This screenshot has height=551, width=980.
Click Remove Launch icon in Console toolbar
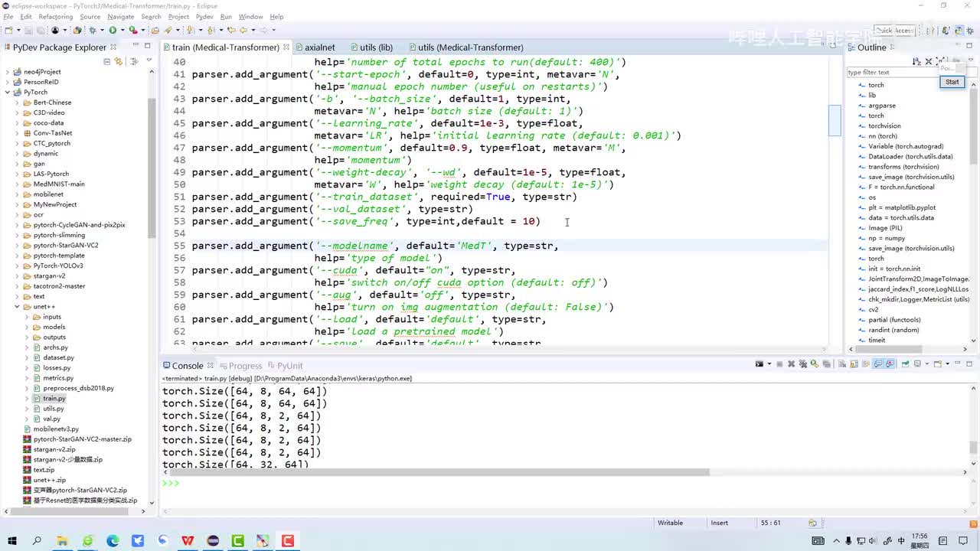point(792,364)
